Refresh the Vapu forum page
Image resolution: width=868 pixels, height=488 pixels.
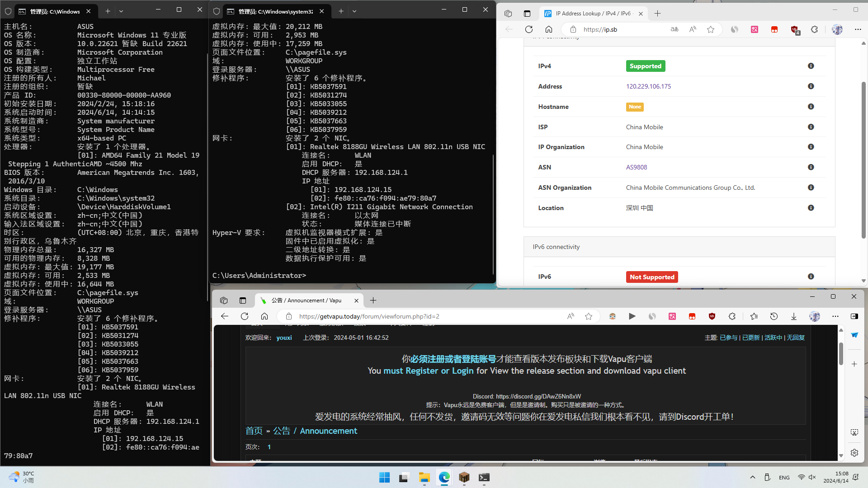pos(245,316)
